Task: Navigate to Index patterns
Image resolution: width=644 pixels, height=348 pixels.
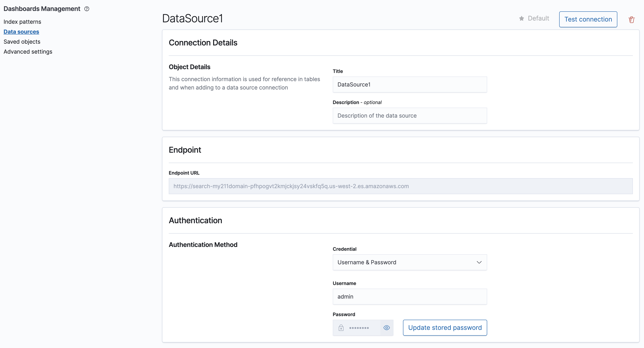Action: click(x=22, y=22)
